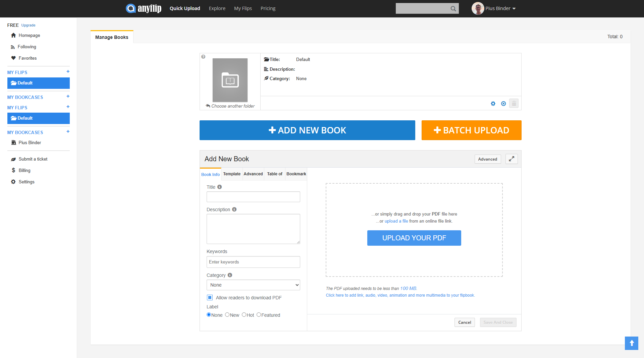The width and height of the screenshot is (644, 358).
Task: Click the UPLOAD YOUR PDF button
Action: pyautogui.click(x=414, y=238)
